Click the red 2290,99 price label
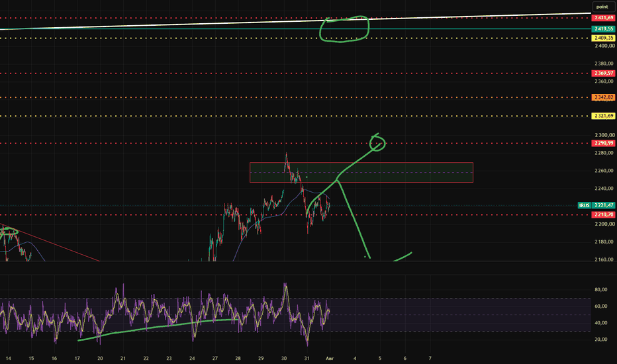 point(603,143)
